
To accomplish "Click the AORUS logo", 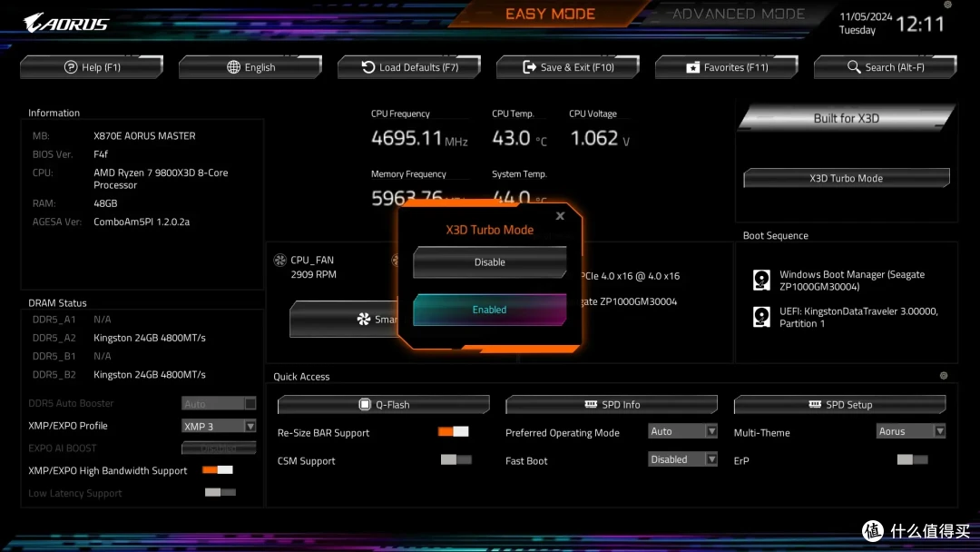I will point(65,23).
